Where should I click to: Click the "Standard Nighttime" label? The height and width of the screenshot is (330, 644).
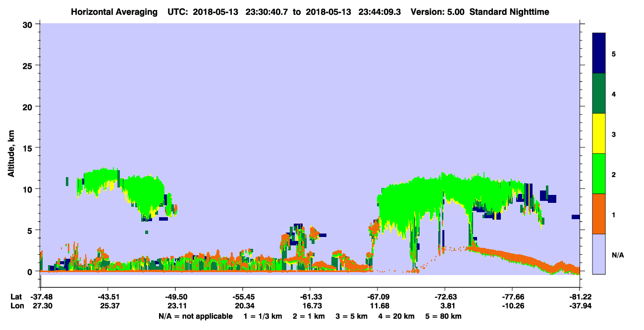(x=509, y=12)
